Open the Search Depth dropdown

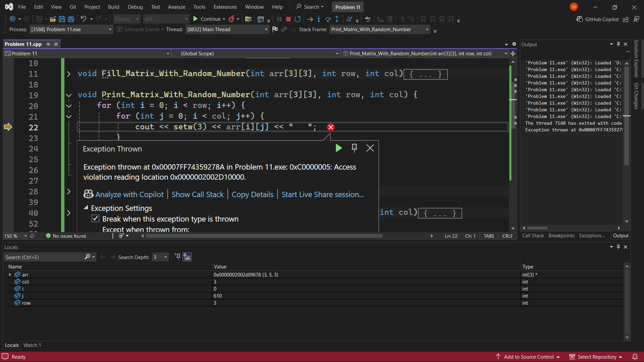click(x=160, y=257)
